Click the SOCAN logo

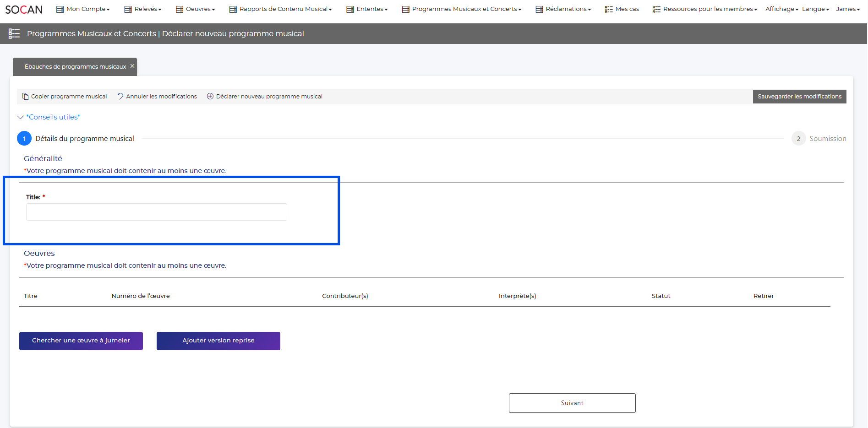pos(24,10)
